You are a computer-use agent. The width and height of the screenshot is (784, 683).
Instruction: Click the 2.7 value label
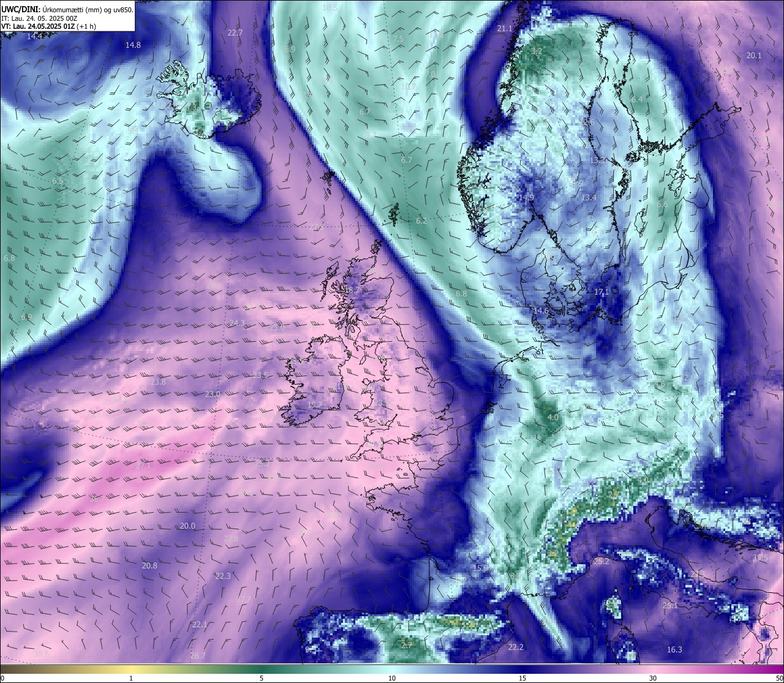pyautogui.click(x=407, y=645)
